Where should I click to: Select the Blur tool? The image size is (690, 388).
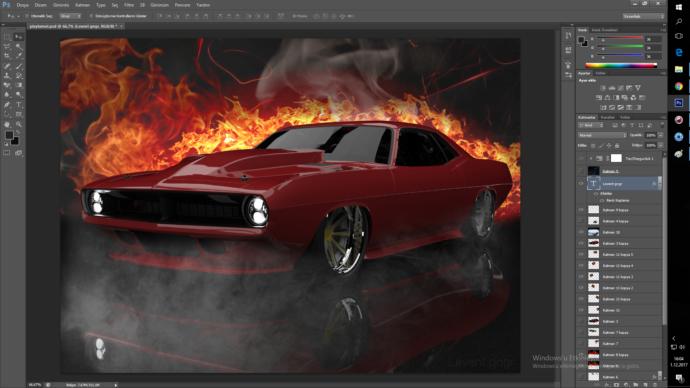(7, 95)
